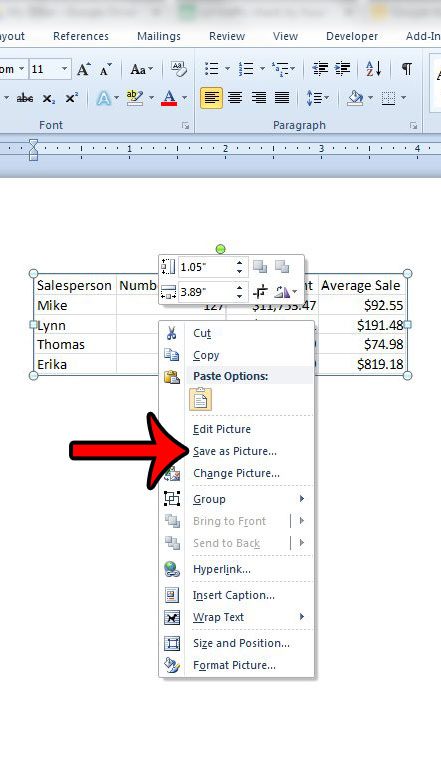Choose Edit Picture in the context menu

tap(236, 429)
